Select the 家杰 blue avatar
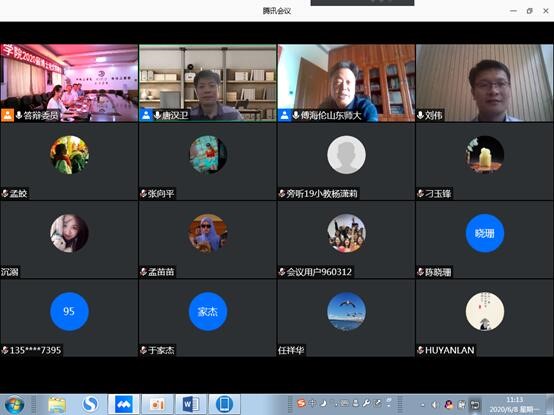Screen dimensions: 554x415 click(208, 311)
